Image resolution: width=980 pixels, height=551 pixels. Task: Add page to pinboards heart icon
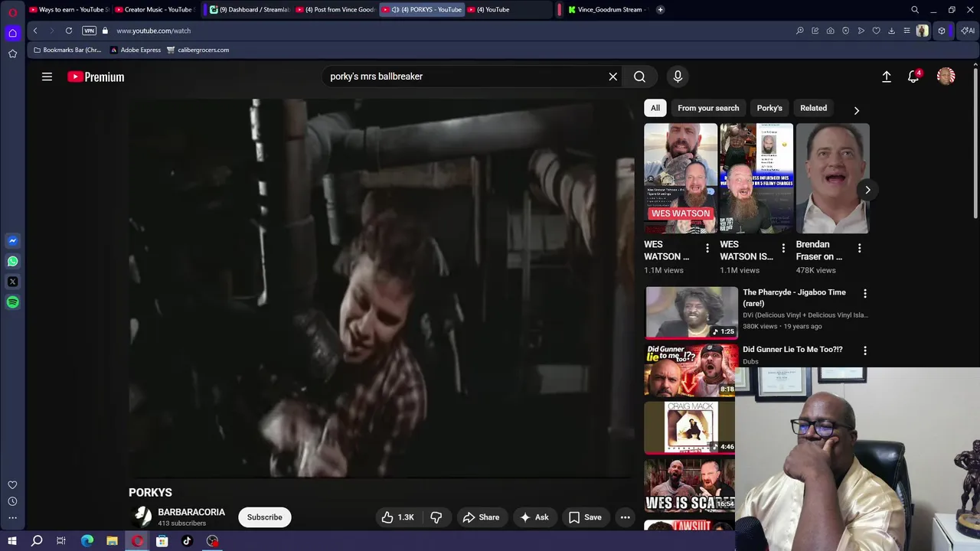pos(877,31)
